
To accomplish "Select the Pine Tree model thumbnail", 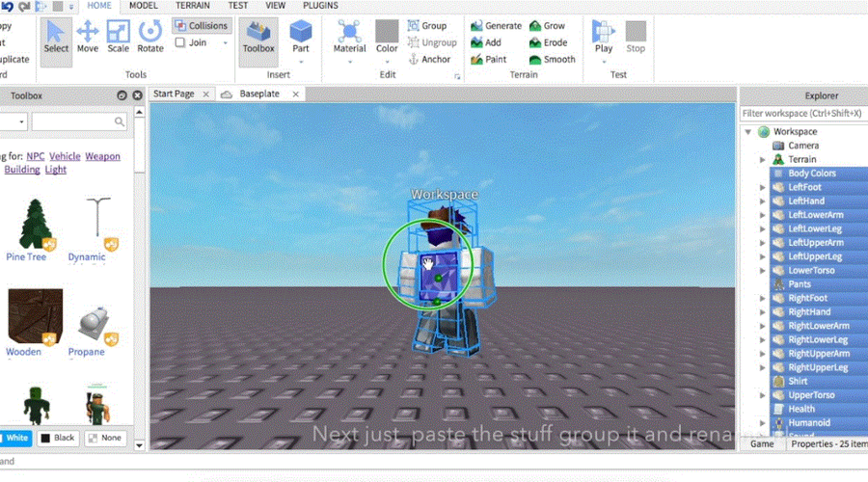I will pos(35,224).
